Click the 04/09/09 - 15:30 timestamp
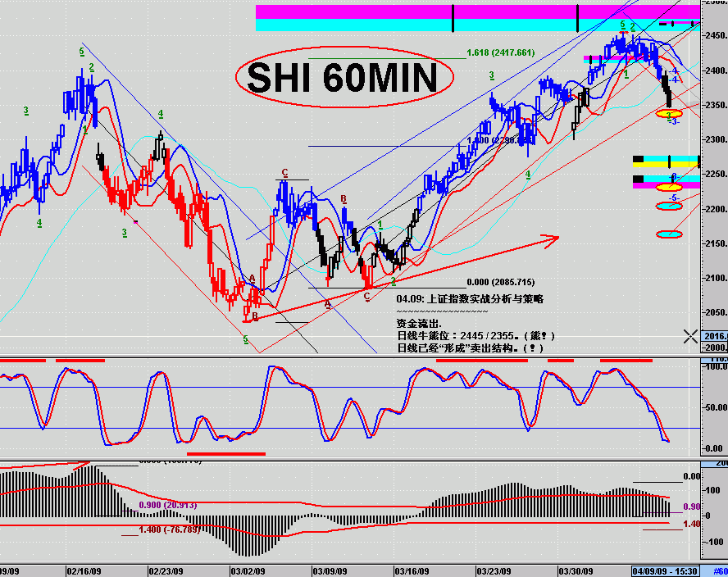 [665, 571]
